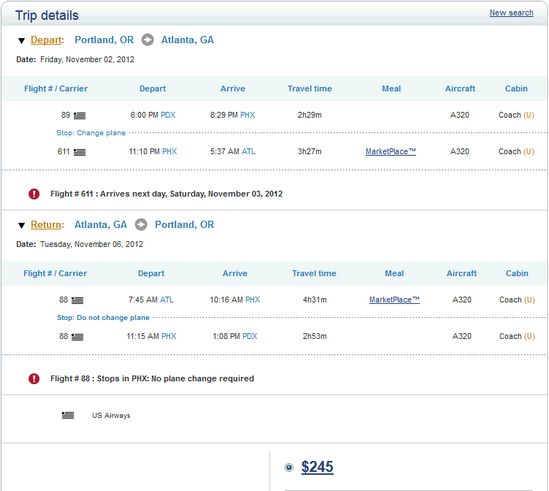549x491 pixels.
Task: Click Coach (U) cabin for flight 89
Action: 516,115
